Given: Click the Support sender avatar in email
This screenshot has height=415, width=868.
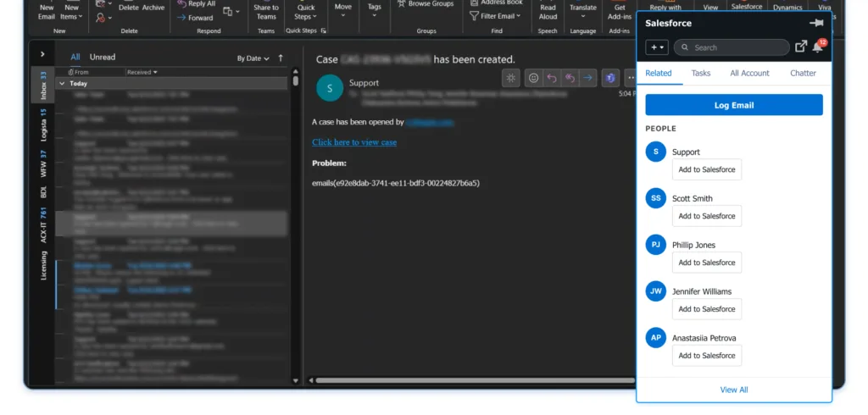Looking at the screenshot, I should [x=330, y=88].
